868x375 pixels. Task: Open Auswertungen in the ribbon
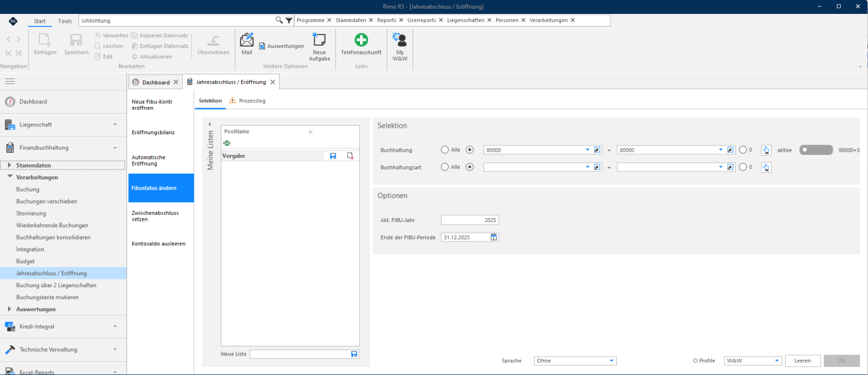(281, 46)
